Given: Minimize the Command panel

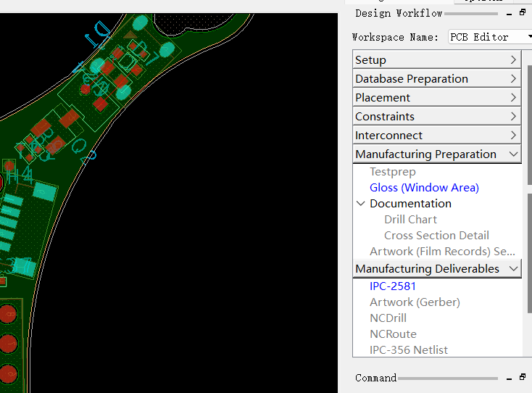Looking at the screenshot, I should pyautogui.click(x=510, y=378).
